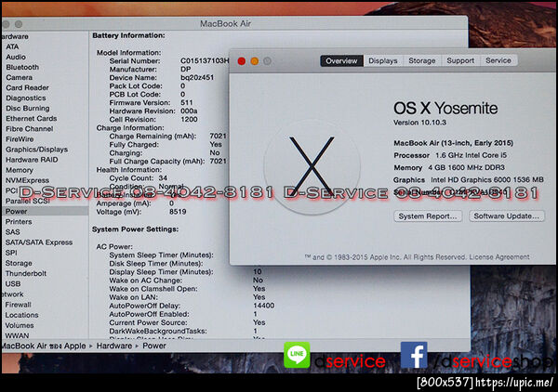Click Memory 4 GB 1600 MHz DDR3
The image size is (558, 392).
pos(449,167)
